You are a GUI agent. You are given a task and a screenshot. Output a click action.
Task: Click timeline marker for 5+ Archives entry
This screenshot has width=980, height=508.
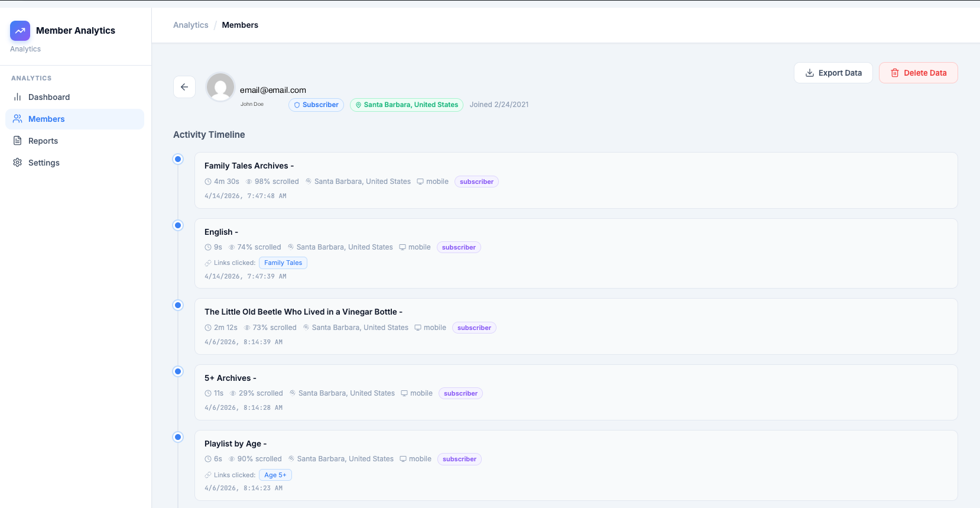coord(178,371)
